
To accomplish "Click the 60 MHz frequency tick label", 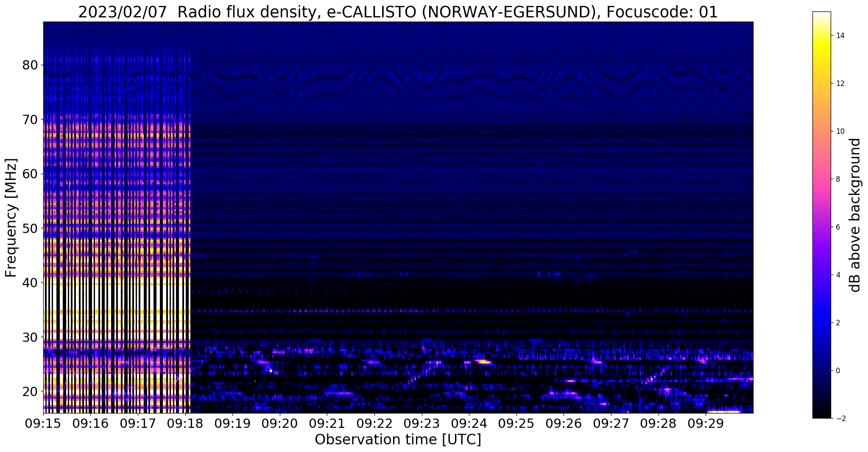I will 30,174.
